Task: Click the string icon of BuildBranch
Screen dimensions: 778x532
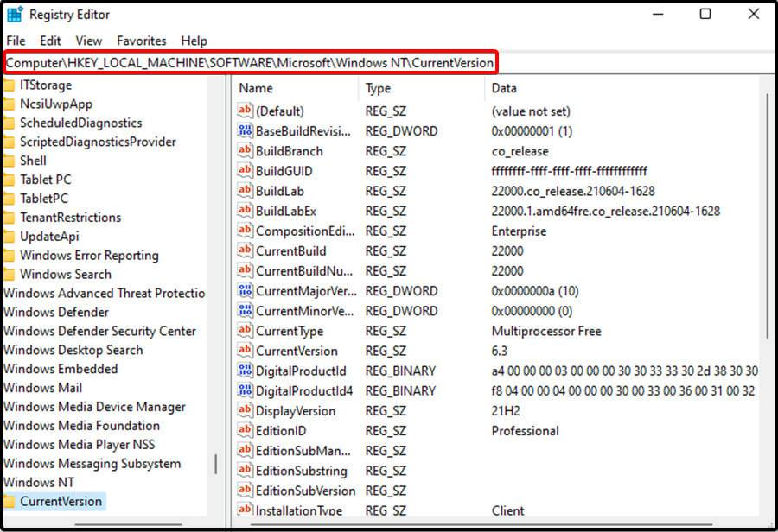Action: tap(246, 151)
